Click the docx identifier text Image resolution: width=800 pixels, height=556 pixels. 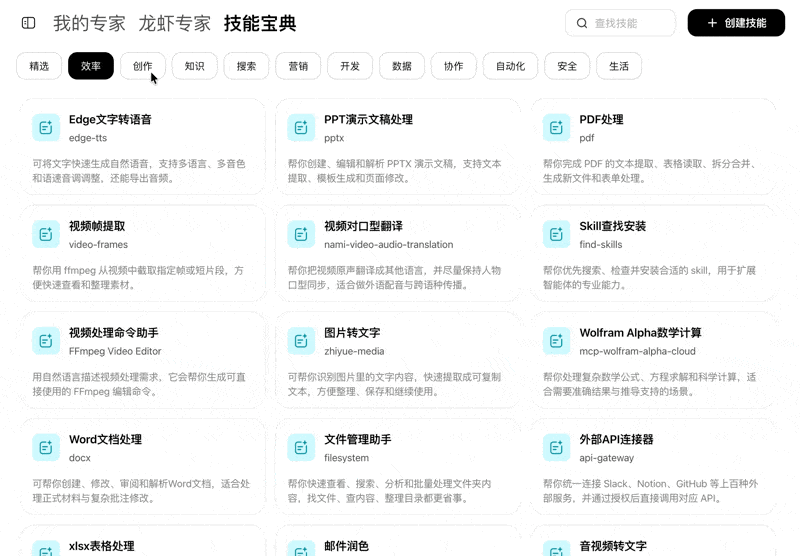coord(80,458)
